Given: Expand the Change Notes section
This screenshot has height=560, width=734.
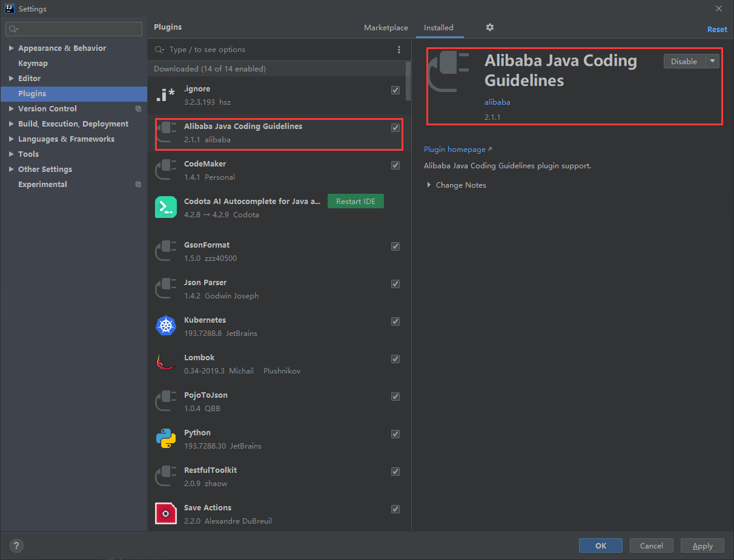Looking at the screenshot, I should [x=429, y=185].
